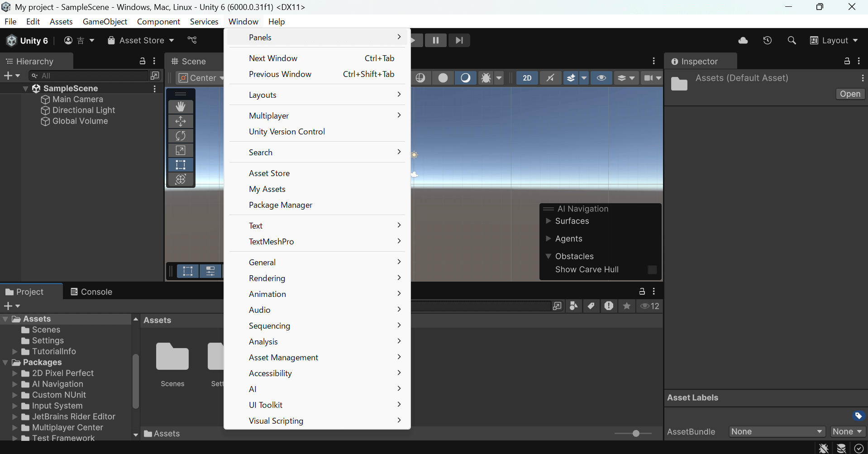Open the Help menu
Image resolution: width=868 pixels, height=454 pixels.
277,22
